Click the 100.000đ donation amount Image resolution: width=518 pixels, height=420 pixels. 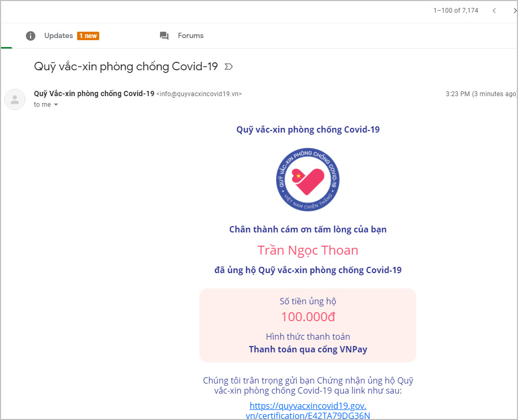308,317
